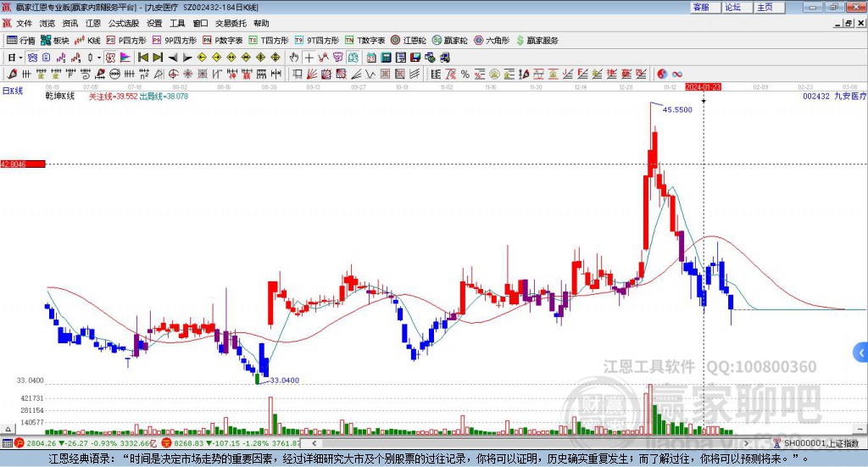
Task: Expand the 日 period dropdown arrow
Action: [20, 58]
